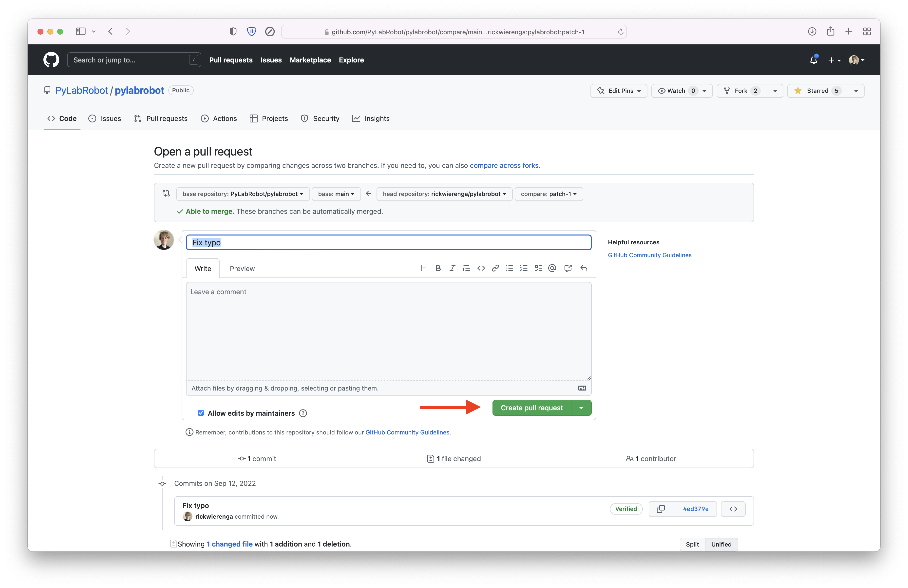Viewport: 908px width, 588px height.
Task: Insert a bulleted list
Action: coord(510,268)
